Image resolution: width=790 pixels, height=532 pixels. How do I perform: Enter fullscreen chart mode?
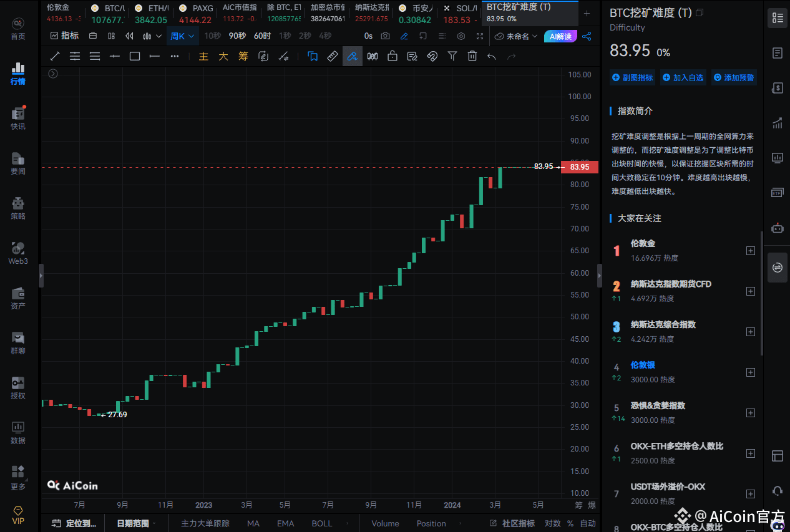coord(480,36)
